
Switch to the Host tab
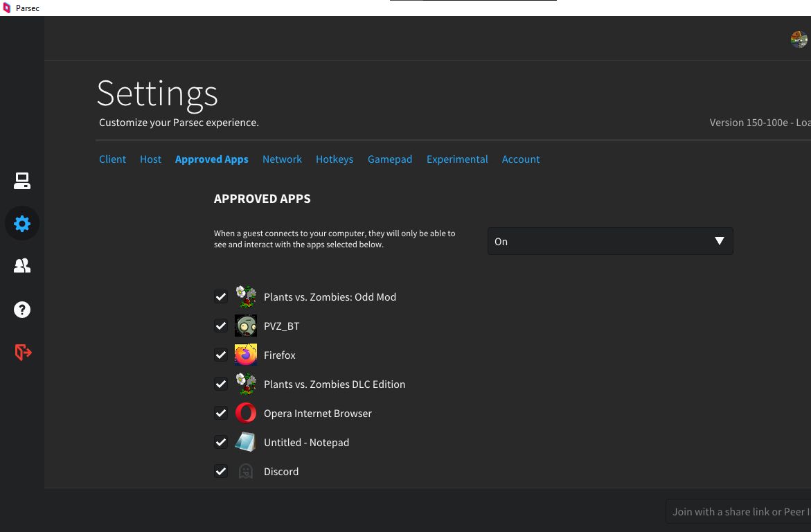click(x=150, y=159)
